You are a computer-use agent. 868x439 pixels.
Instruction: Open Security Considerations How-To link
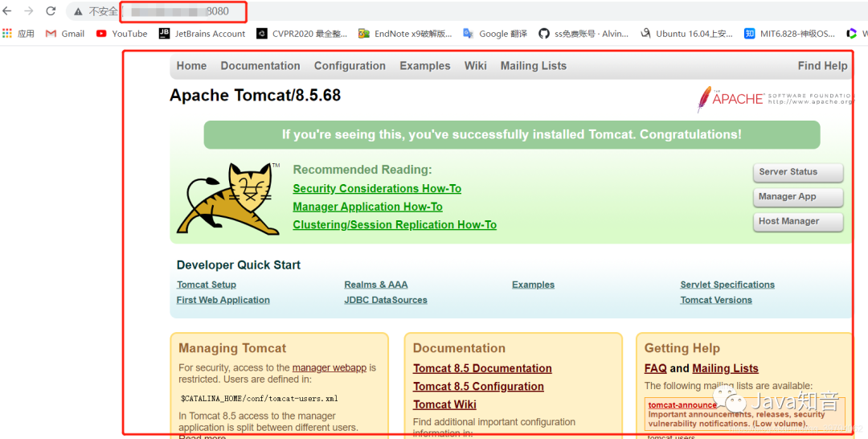[377, 189]
